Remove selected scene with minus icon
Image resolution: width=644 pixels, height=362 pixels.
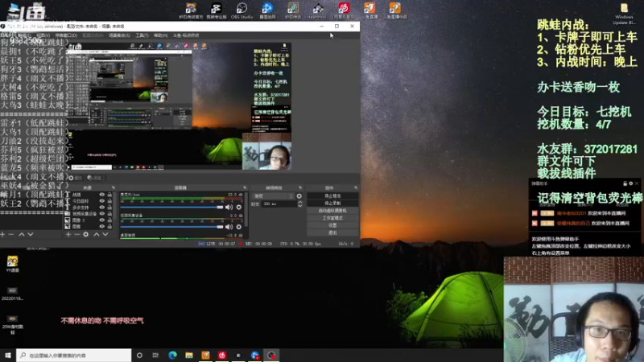pyautogui.click(x=11, y=234)
